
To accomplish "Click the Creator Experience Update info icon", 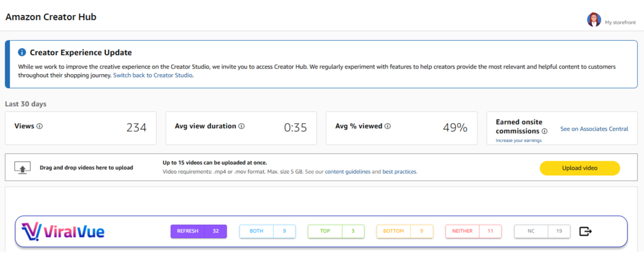I will click(22, 52).
